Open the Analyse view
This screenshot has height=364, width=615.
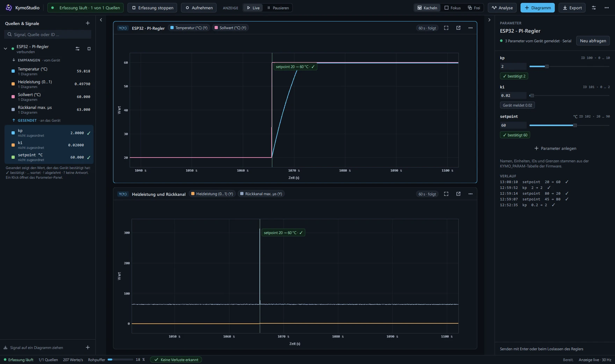pyautogui.click(x=502, y=8)
